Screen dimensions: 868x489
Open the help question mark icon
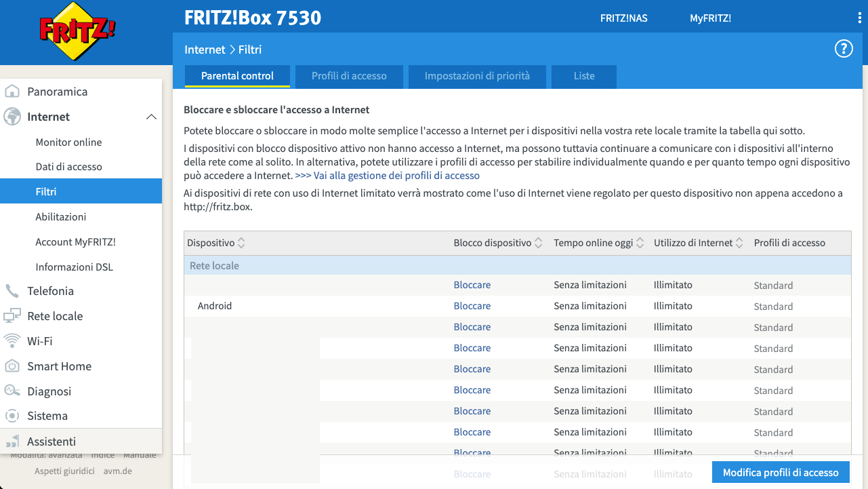coord(844,49)
